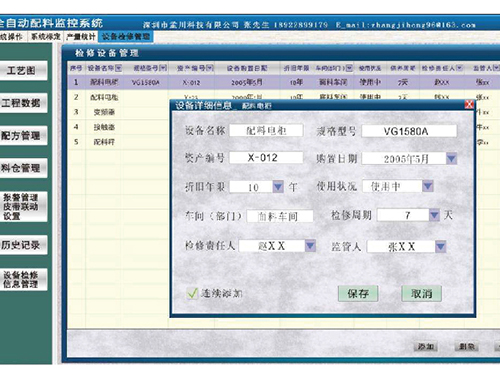
Task: Open 报警管理皮带联动设置 sidebar button
Action: 23,206
